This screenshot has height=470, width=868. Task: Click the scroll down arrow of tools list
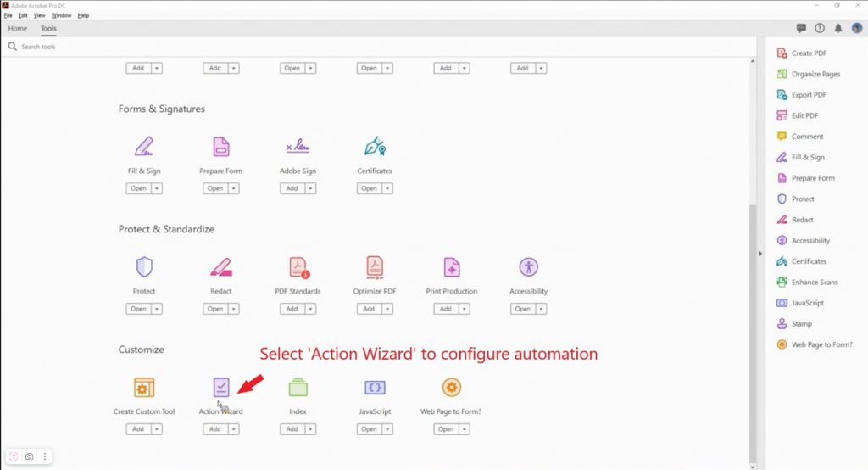[x=753, y=466]
